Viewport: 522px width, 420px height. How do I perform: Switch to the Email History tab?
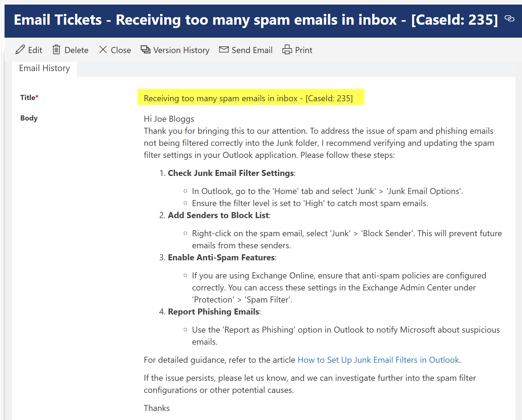[x=45, y=68]
